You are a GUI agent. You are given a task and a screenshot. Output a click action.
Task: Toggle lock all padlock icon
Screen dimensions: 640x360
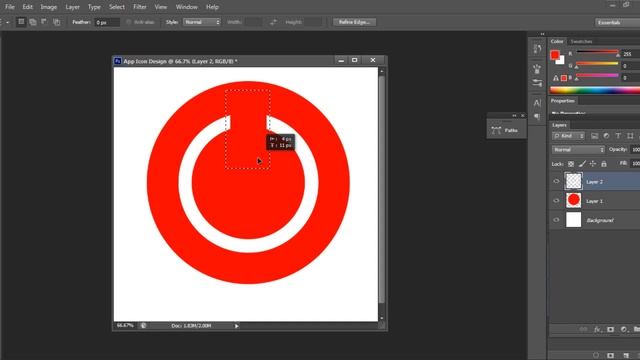[604, 164]
